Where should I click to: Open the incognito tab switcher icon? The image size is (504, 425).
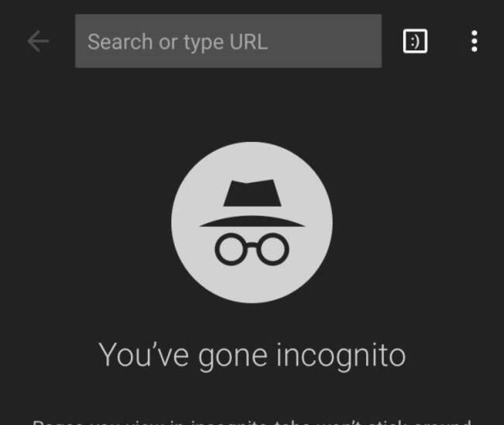(416, 41)
